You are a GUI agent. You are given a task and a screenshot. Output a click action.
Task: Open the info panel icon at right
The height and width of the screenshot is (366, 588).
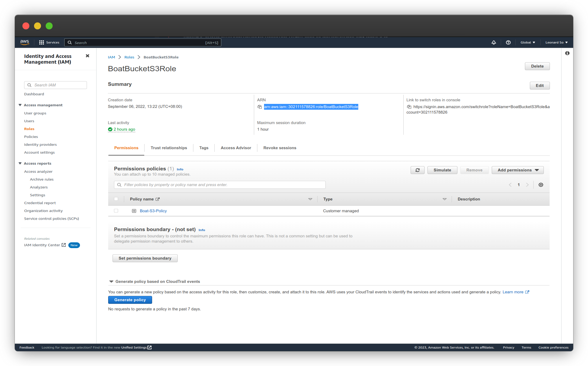[567, 53]
